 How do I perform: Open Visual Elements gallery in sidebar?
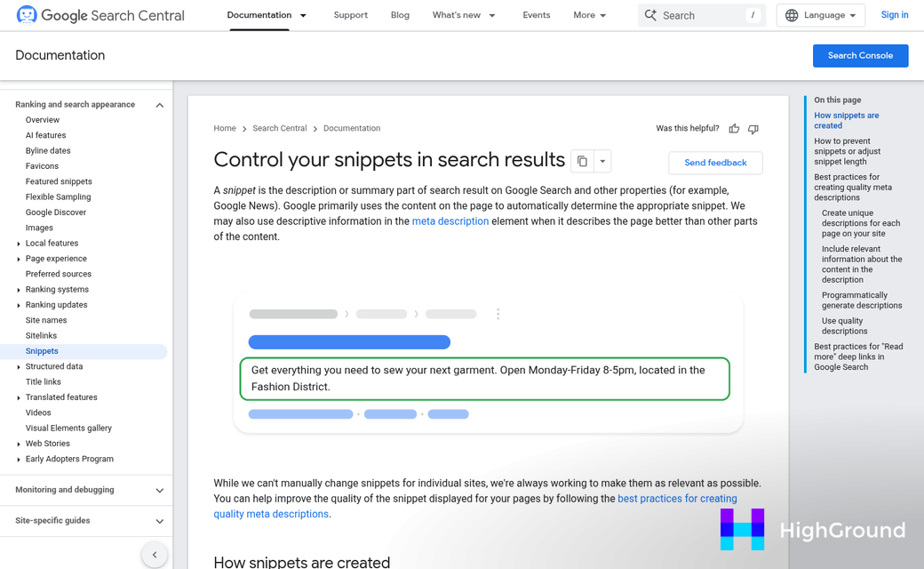tap(68, 428)
